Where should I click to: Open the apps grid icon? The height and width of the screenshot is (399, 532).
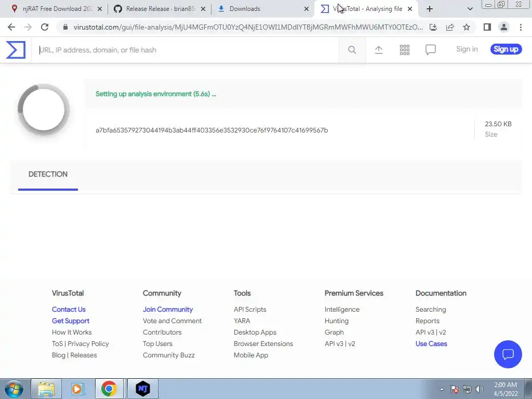[x=404, y=50]
